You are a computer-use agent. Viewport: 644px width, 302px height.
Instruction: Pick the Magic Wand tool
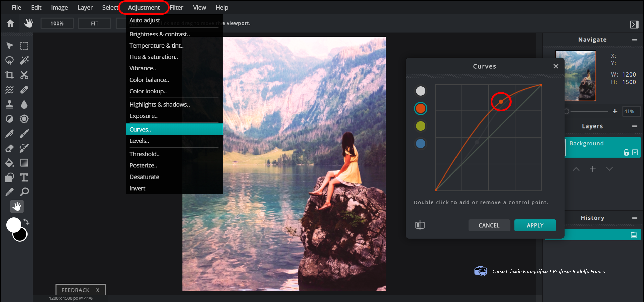24,60
